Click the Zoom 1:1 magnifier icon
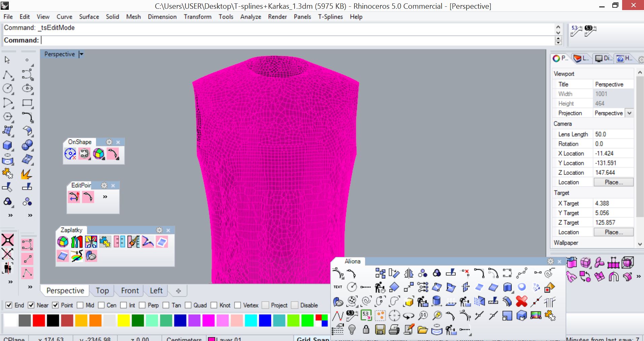Screen dimensions: 644x341 point(423,315)
